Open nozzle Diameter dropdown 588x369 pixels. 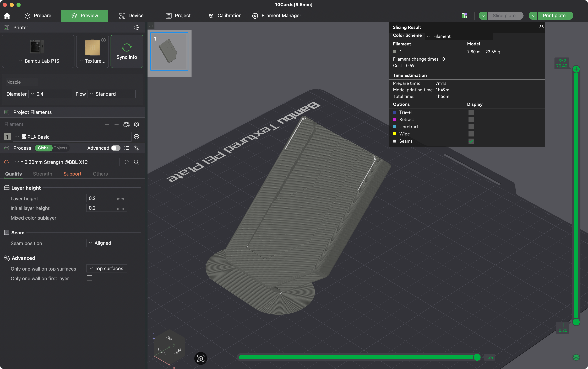(50, 94)
